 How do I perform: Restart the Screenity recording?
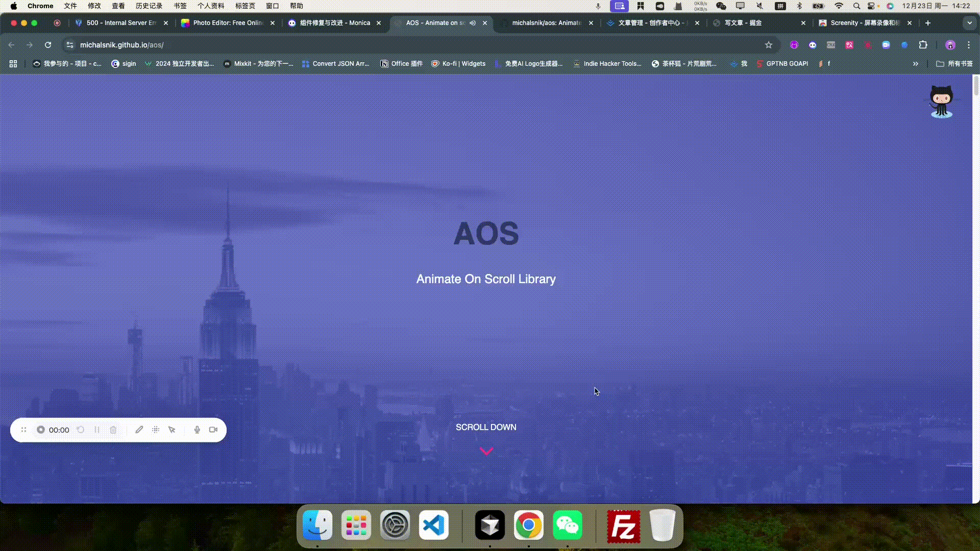(x=81, y=430)
